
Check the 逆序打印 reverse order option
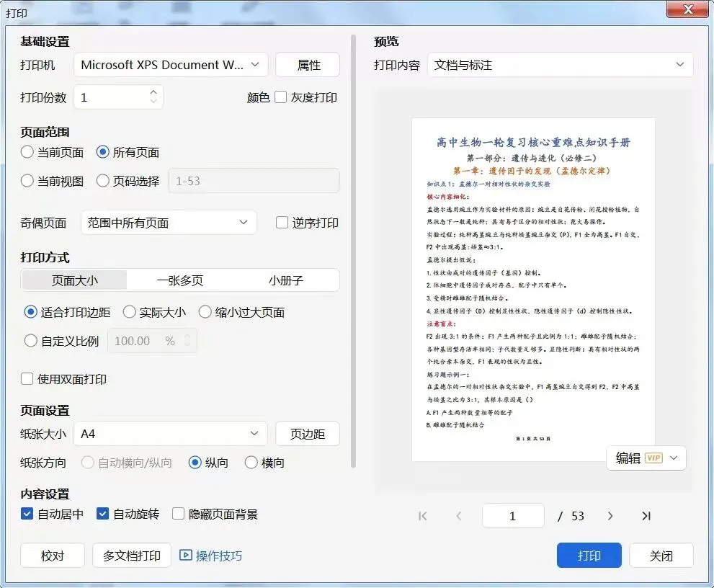tap(282, 223)
